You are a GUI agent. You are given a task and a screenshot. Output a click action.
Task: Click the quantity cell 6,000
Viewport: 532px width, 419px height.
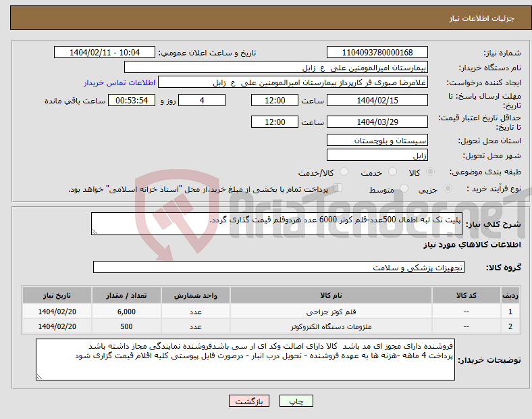126,312
